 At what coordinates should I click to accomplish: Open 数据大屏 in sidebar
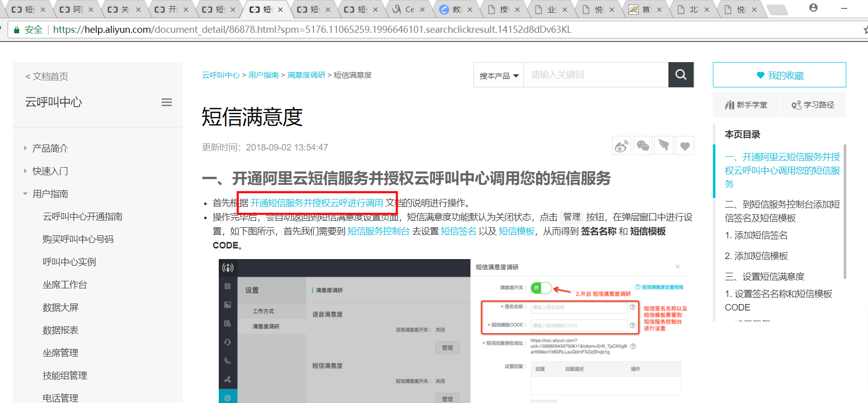(x=60, y=307)
